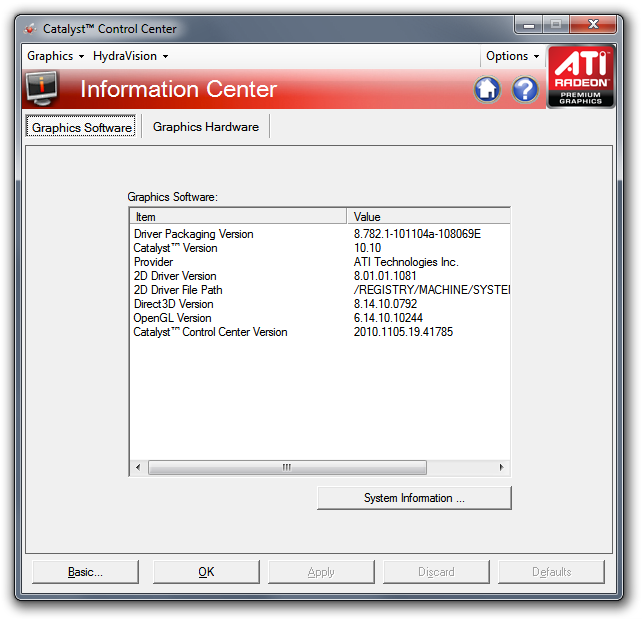Click the Information Center monitor icon
The width and height of the screenshot is (642, 619).
pyautogui.click(x=41, y=88)
